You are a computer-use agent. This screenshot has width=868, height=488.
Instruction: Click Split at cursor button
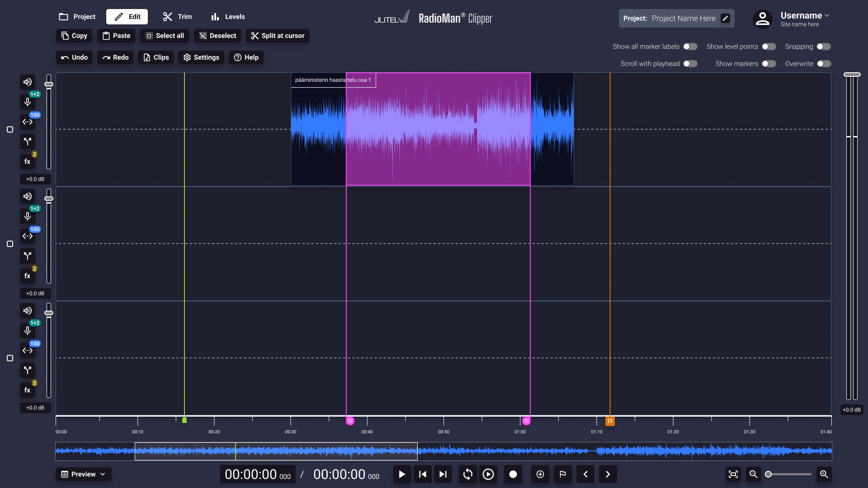pos(278,36)
